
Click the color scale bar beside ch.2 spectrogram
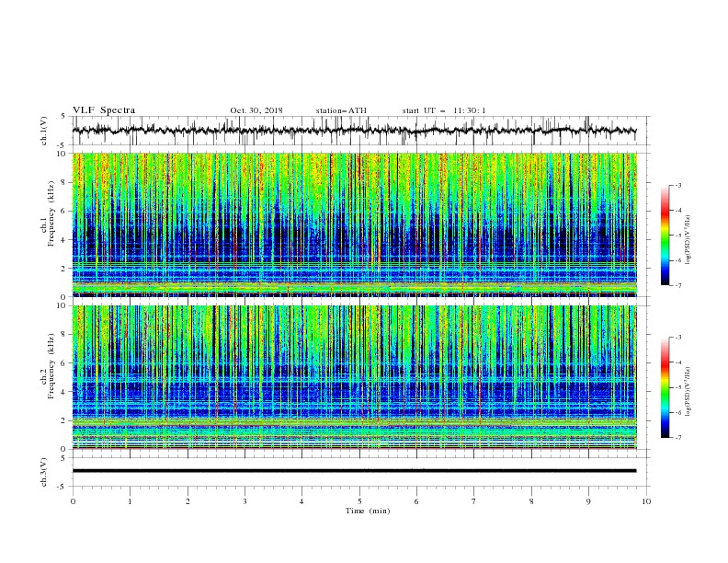(x=665, y=387)
